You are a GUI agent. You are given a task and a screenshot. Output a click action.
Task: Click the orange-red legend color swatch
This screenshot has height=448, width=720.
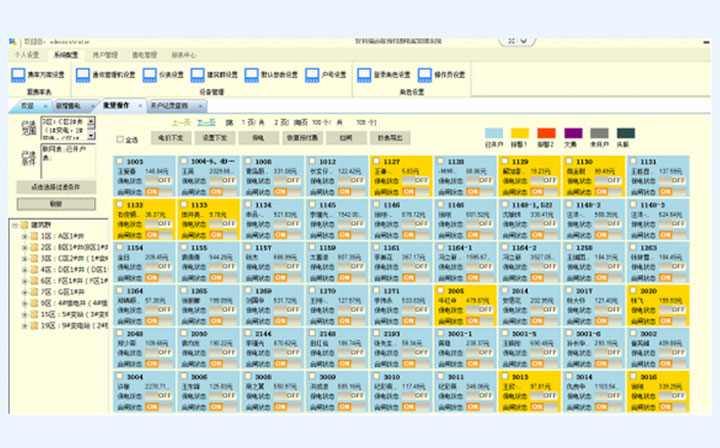tap(546, 132)
